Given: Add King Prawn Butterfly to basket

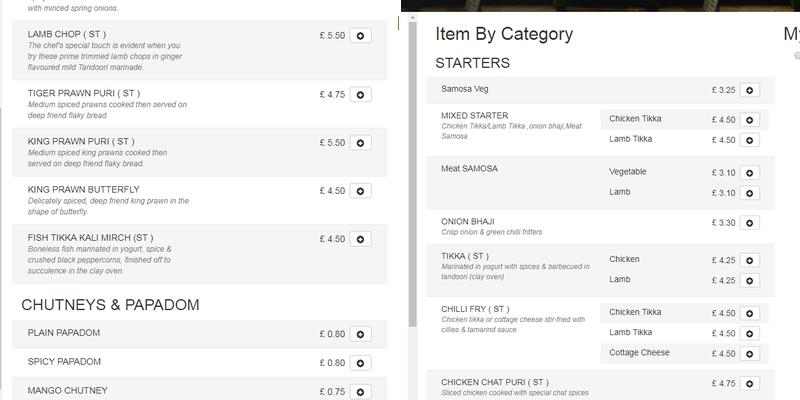Looking at the screenshot, I should [x=361, y=191].
